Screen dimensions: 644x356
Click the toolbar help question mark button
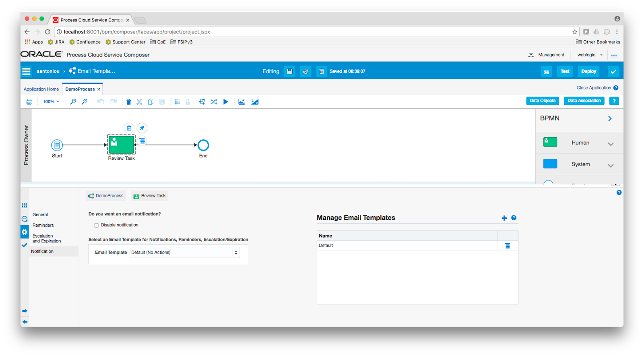(x=614, y=101)
